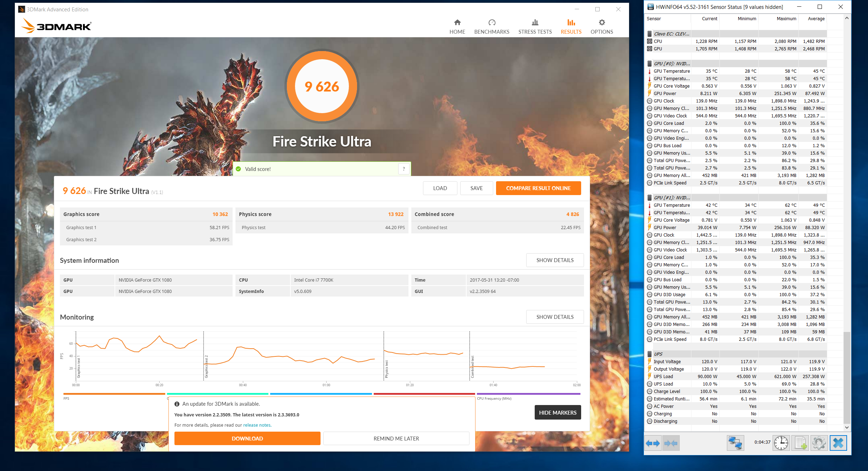Click the question mark beside Valid score
Viewport: 868px width, 471px height.
pos(404,169)
